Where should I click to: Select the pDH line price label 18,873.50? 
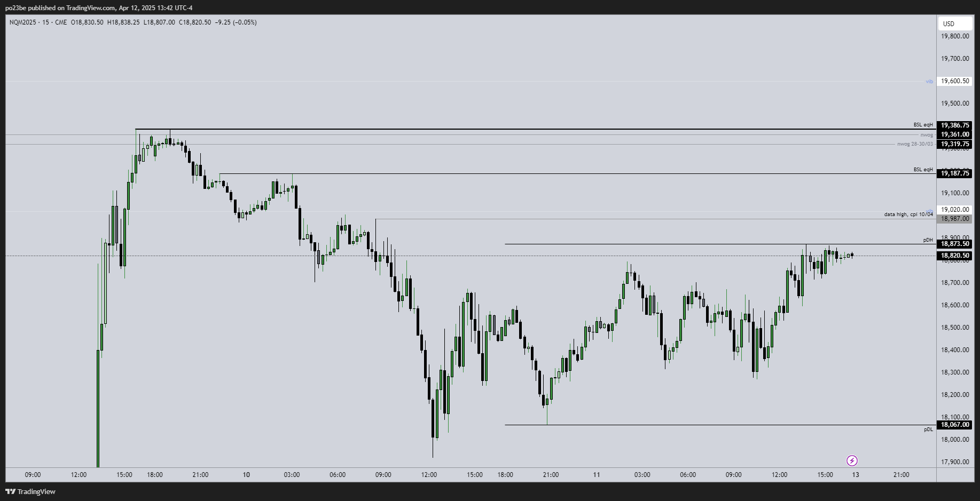pos(954,244)
